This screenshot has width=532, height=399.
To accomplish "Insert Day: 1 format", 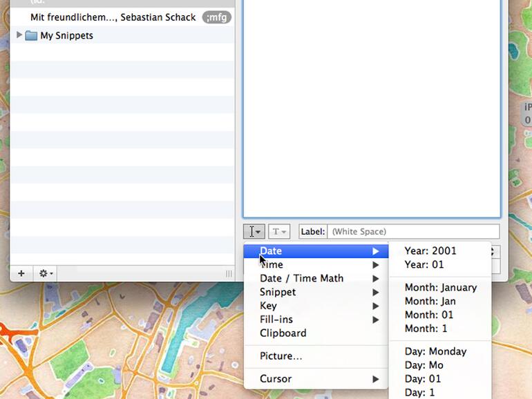I will (440, 392).
